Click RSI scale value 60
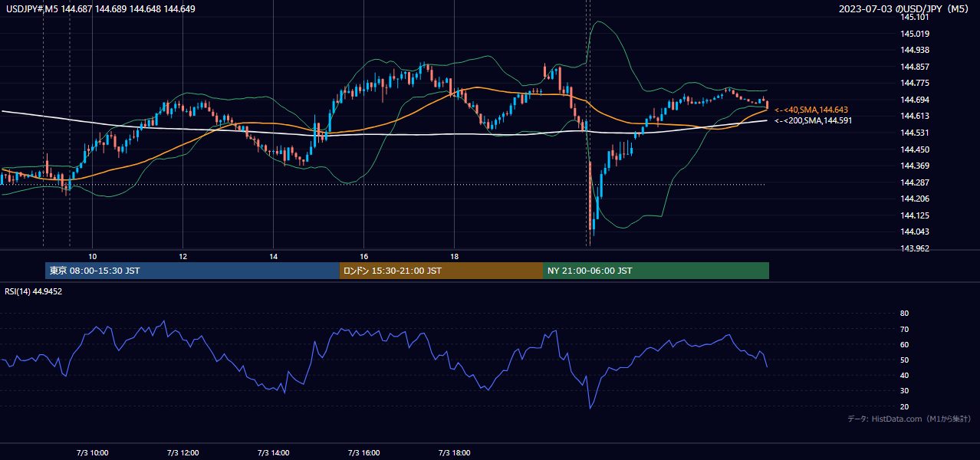The image size is (980, 460). (905, 344)
